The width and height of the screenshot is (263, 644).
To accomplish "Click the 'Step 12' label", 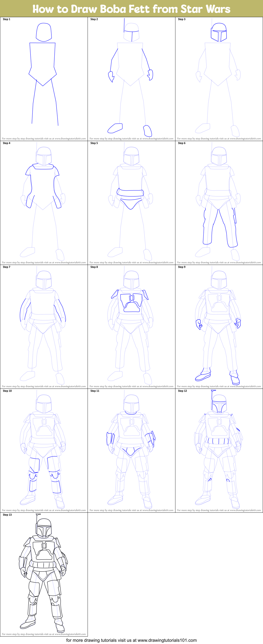I will tap(183, 391).
